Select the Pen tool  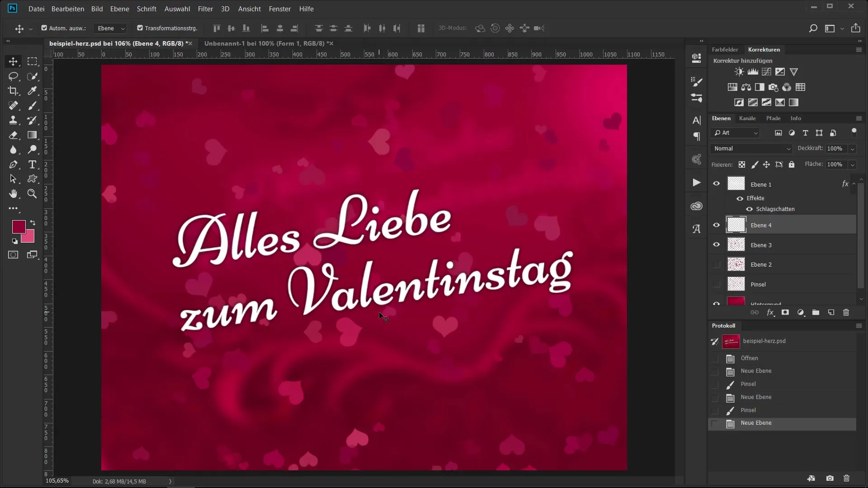point(13,164)
